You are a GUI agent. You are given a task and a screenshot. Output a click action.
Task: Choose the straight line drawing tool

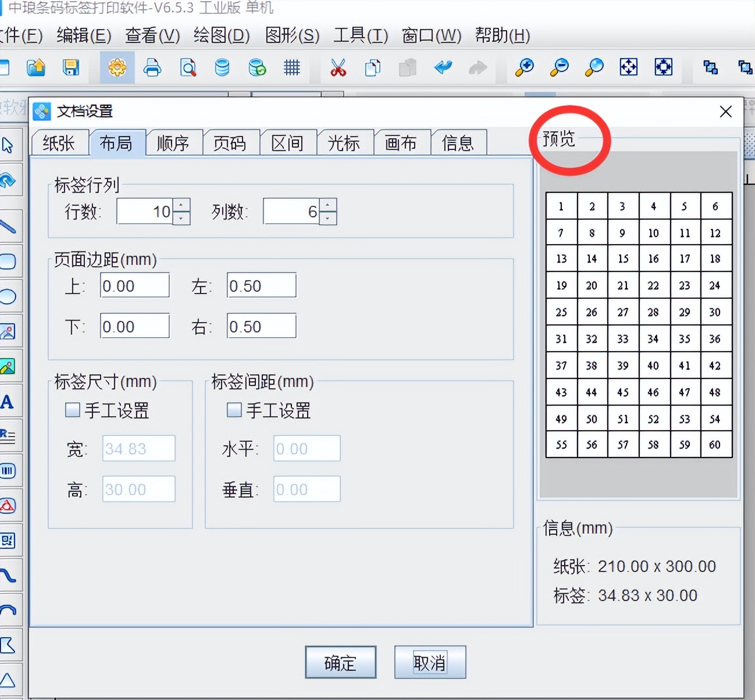pos(8,226)
